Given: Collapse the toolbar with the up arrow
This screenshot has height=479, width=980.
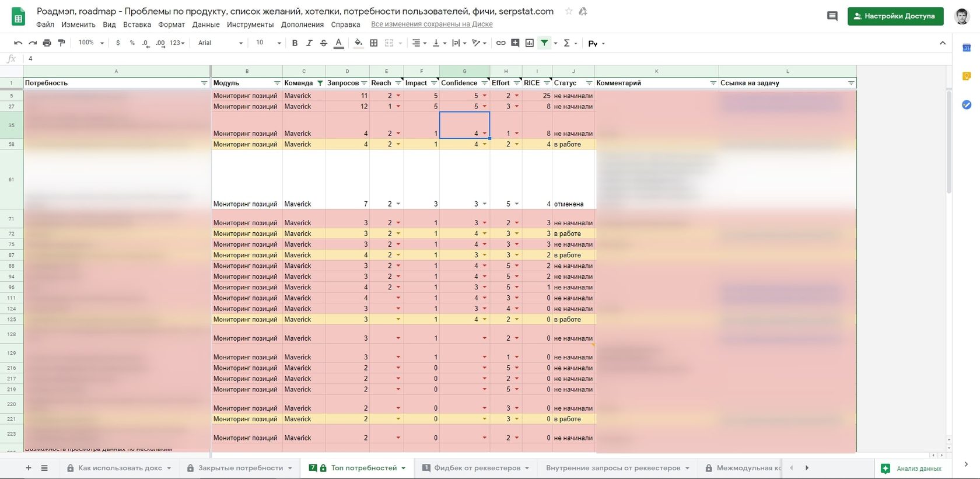Looking at the screenshot, I should [943, 43].
